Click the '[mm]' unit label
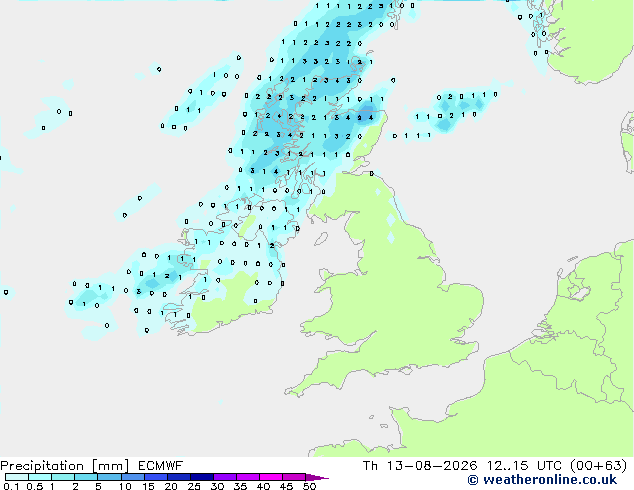 tap(110, 466)
